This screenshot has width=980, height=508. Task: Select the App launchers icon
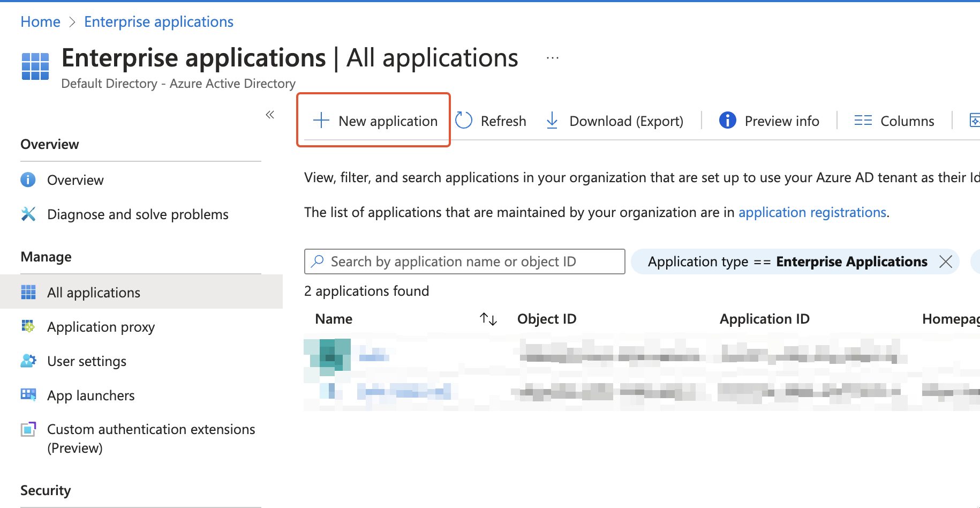coord(28,395)
